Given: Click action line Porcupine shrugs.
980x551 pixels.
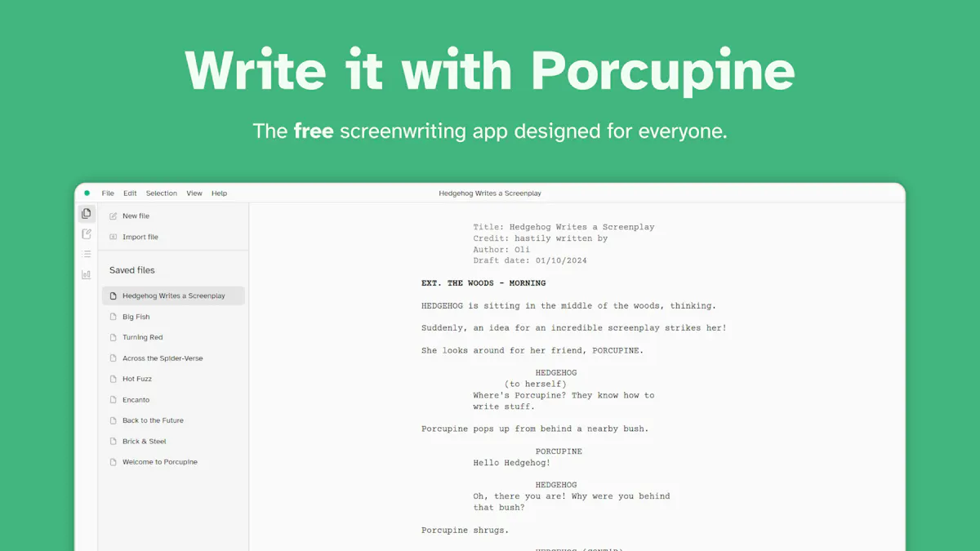Looking at the screenshot, I should [x=465, y=530].
